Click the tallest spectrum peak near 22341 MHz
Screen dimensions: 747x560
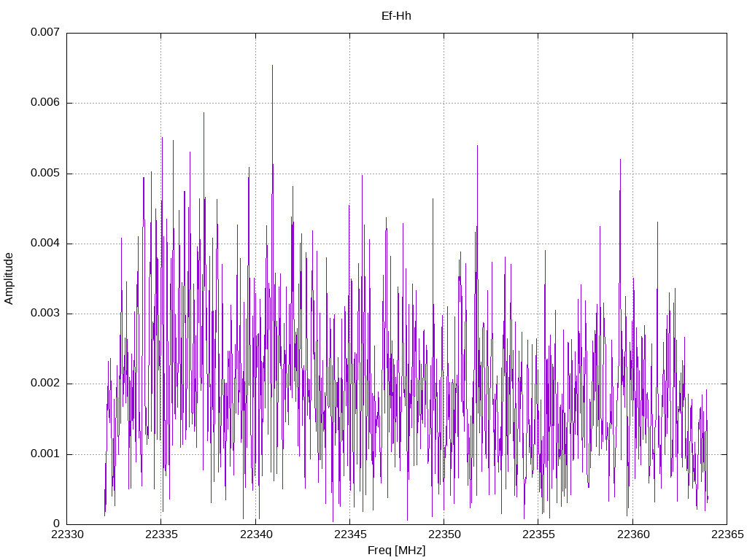click(x=273, y=66)
